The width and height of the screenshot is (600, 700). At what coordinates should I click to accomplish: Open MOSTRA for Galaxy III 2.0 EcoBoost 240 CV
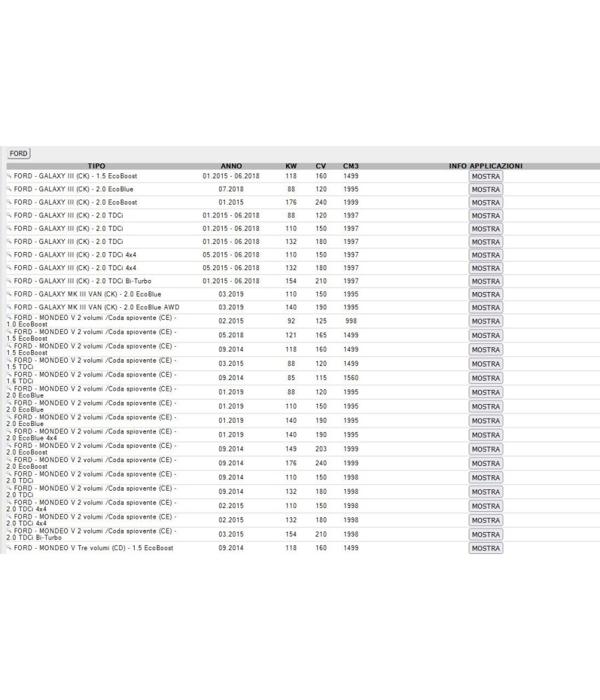point(486,203)
